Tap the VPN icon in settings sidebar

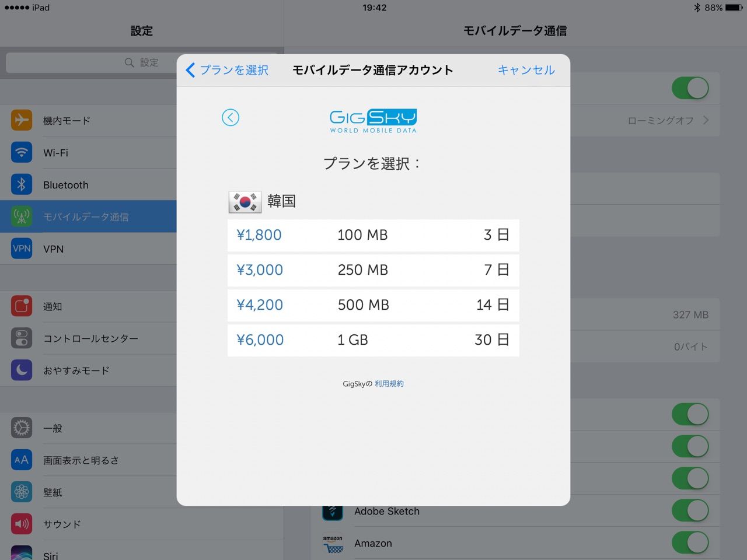22,249
